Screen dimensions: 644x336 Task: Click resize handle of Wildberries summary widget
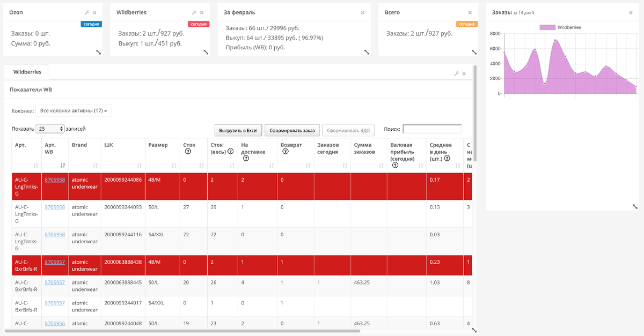click(206, 52)
